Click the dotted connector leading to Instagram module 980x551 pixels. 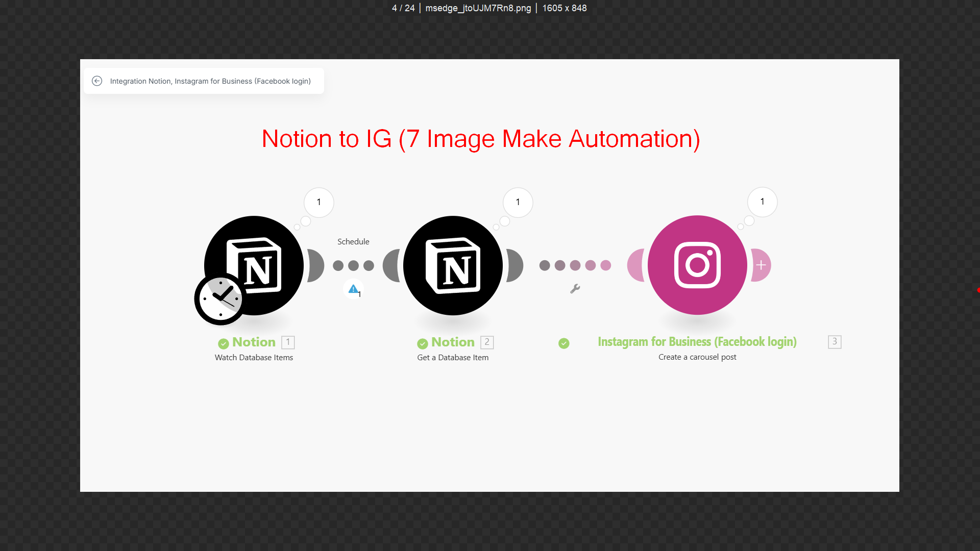pyautogui.click(x=575, y=265)
